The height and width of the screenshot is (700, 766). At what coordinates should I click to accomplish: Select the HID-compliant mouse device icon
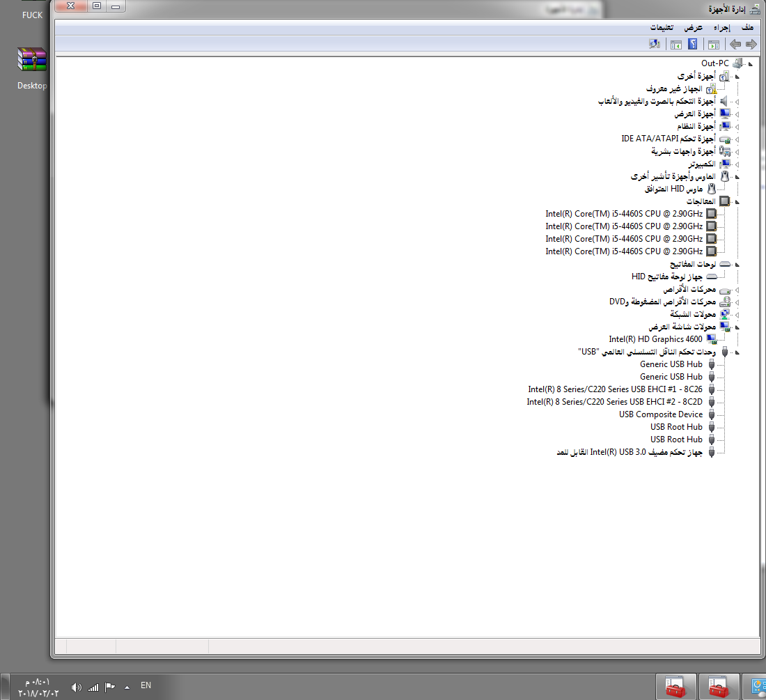point(712,189)
